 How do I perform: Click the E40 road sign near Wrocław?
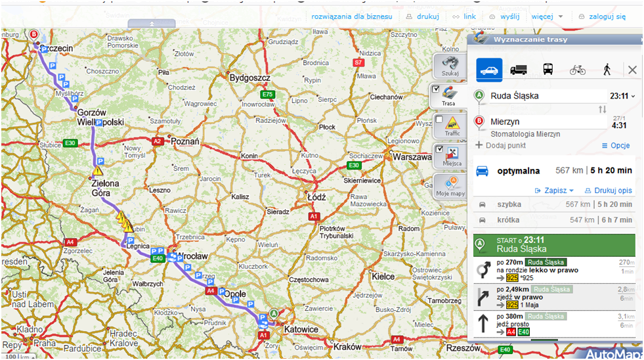coord(158,258)
